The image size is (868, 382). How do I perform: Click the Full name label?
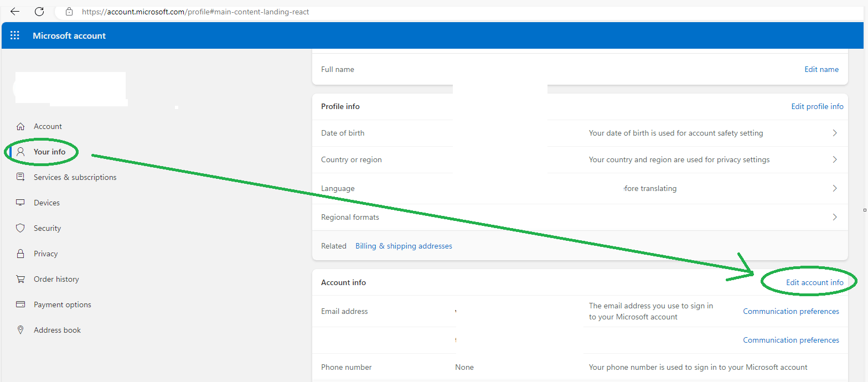point(338,69)
